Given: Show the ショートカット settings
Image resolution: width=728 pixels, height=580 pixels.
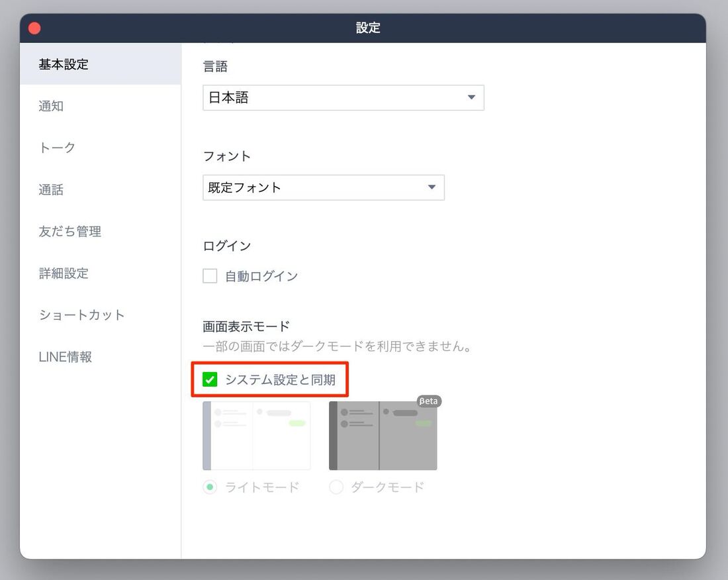Looking at the screenshot, I should 81,315.
